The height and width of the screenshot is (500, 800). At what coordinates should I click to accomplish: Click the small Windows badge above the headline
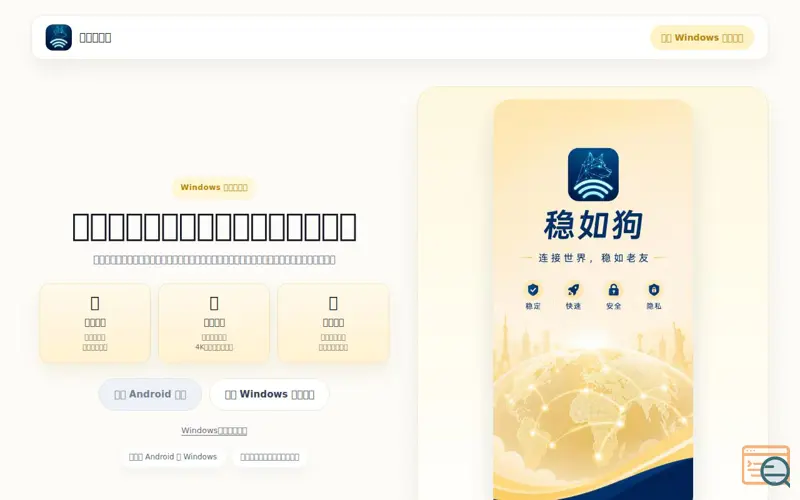tap(214, 187)
